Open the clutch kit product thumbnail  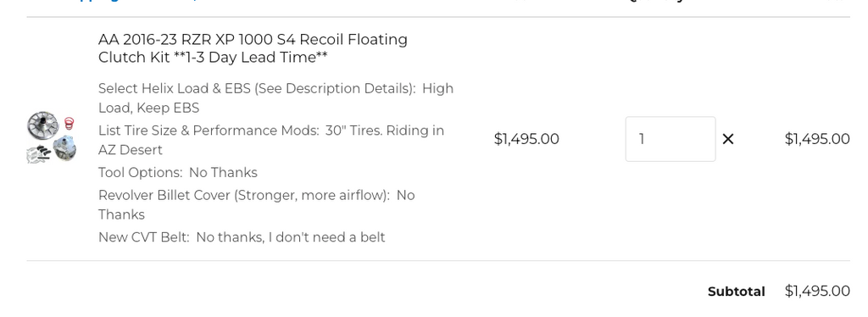click(x=52, y=138)
